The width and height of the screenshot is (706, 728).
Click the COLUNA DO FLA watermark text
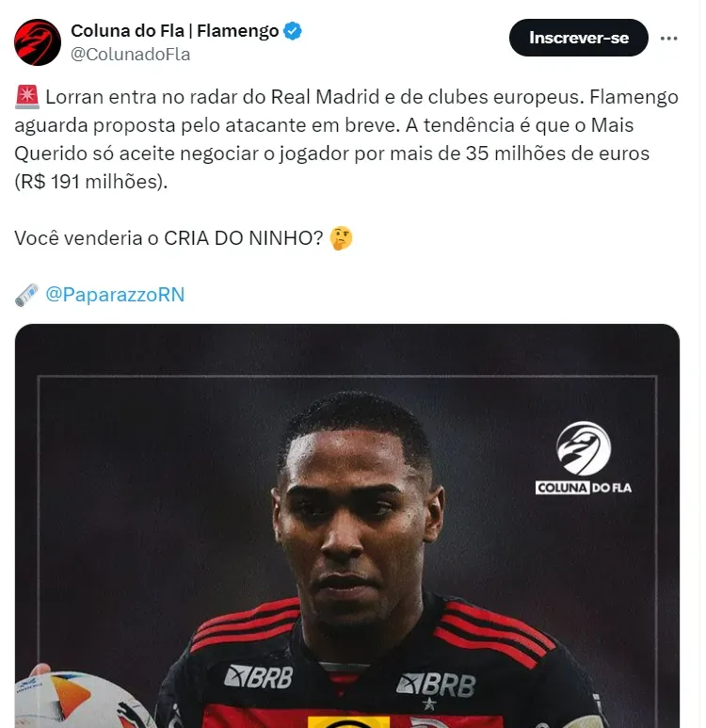584,488
